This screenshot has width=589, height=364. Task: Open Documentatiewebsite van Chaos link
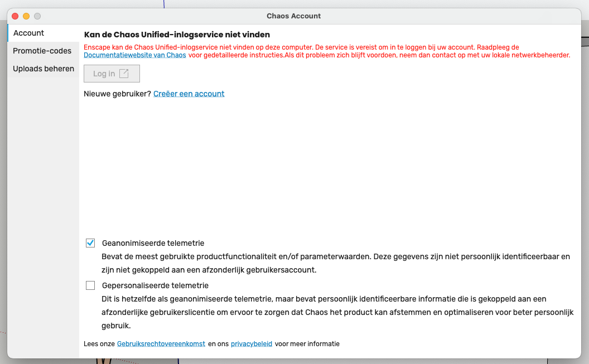134,55
